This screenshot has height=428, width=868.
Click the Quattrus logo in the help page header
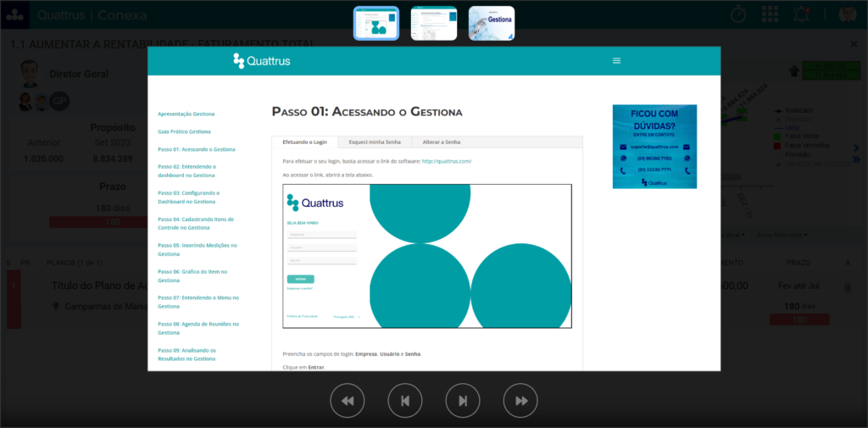261,61
